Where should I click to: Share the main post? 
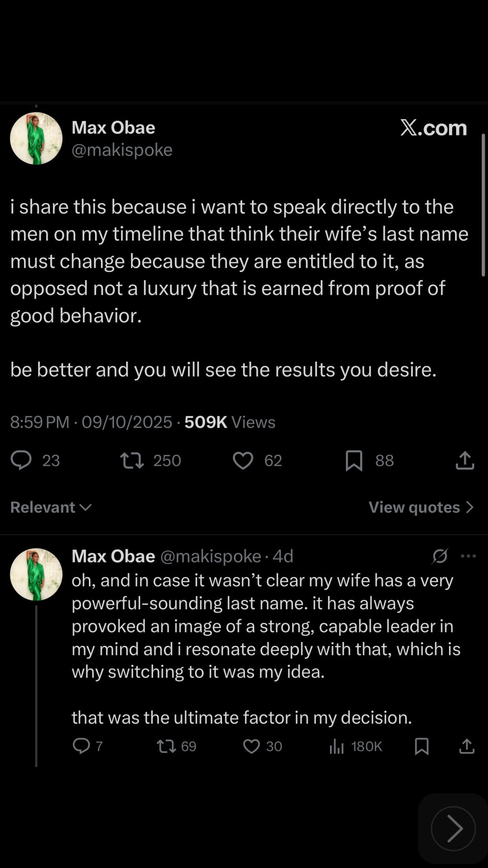point(465,460)
